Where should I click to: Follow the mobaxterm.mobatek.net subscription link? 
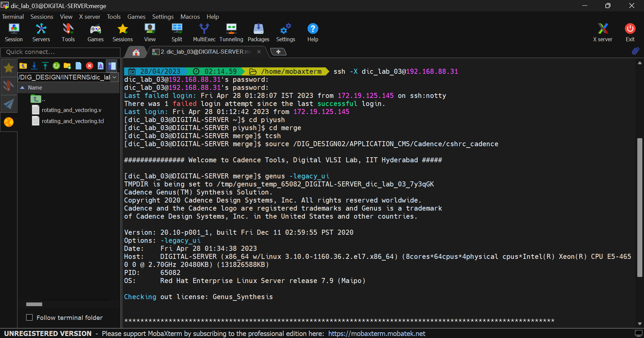[x=376, y=333]
